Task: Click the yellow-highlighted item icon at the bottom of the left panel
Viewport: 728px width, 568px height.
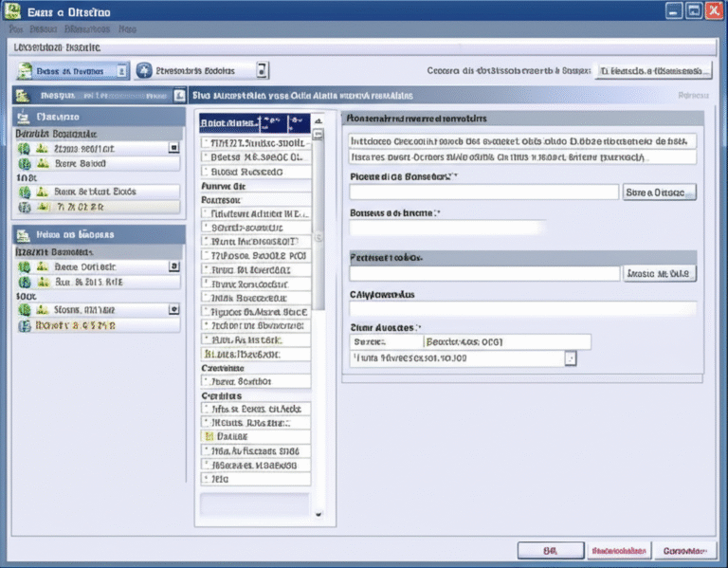Action: point(25,325)
